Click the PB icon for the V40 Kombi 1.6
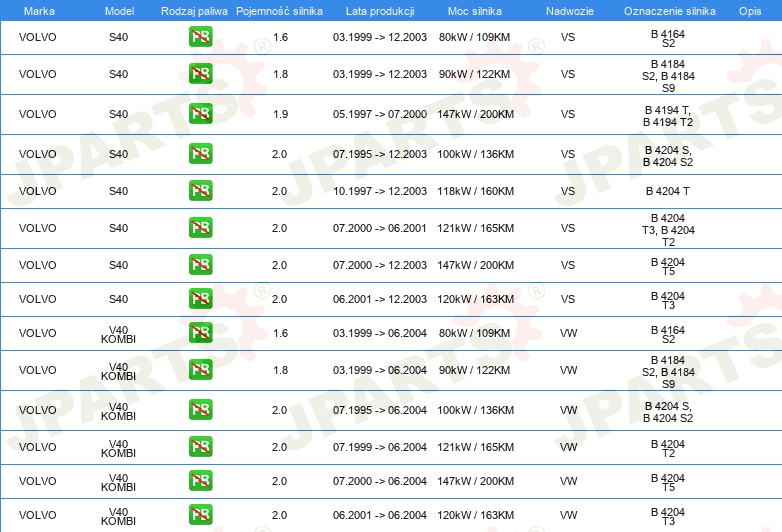Screen dimensions: 782x532 (x=201, y=333)
